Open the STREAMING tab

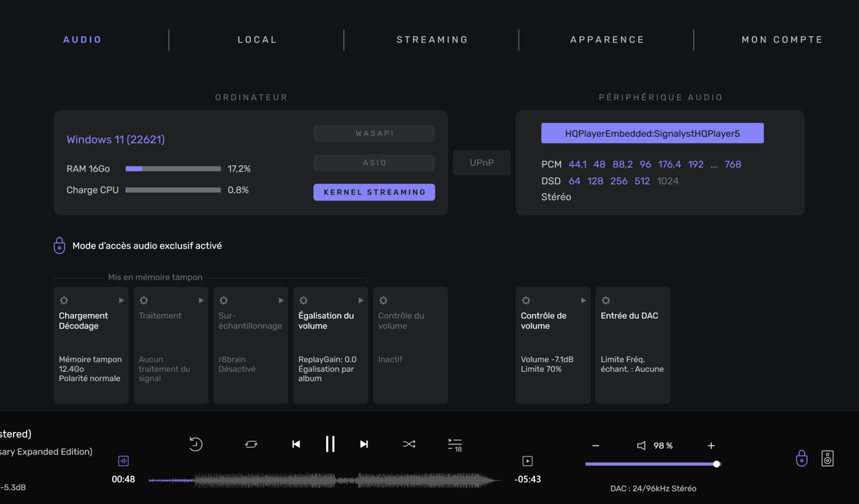pos(432,40)
